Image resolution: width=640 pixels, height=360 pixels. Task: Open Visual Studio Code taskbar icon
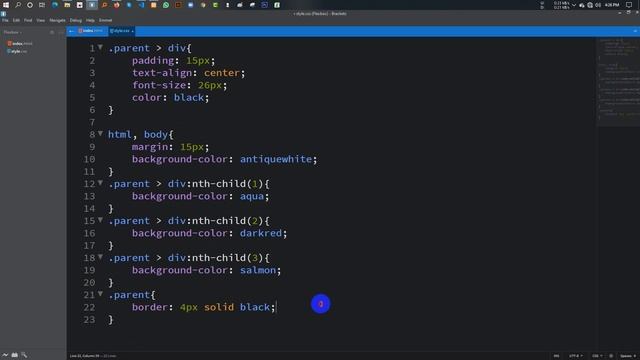point(141,5)
